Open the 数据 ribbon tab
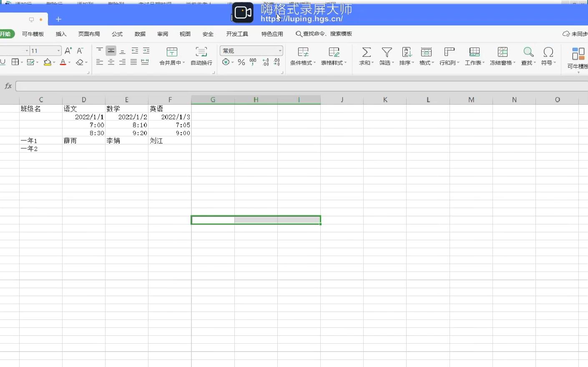Viewport: 588px width, 367px height. [140, 34]
